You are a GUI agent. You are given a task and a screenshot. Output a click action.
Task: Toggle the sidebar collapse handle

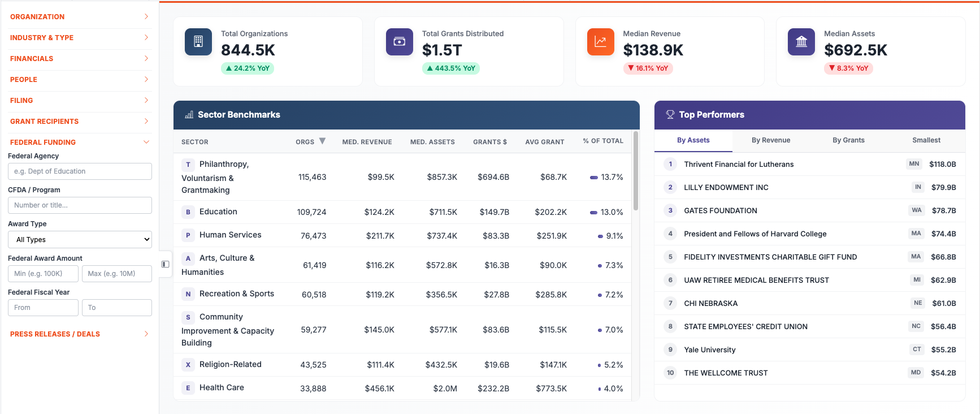166,264
